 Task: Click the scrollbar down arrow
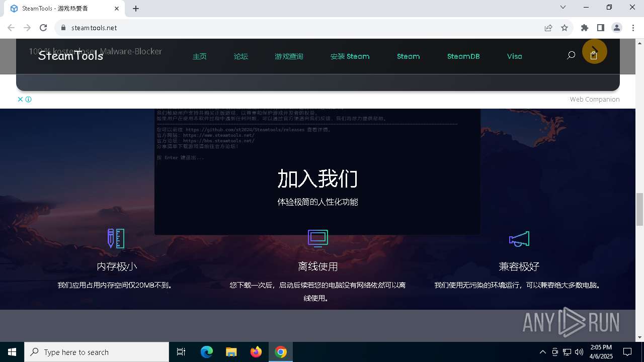click(x=639, y=337)
